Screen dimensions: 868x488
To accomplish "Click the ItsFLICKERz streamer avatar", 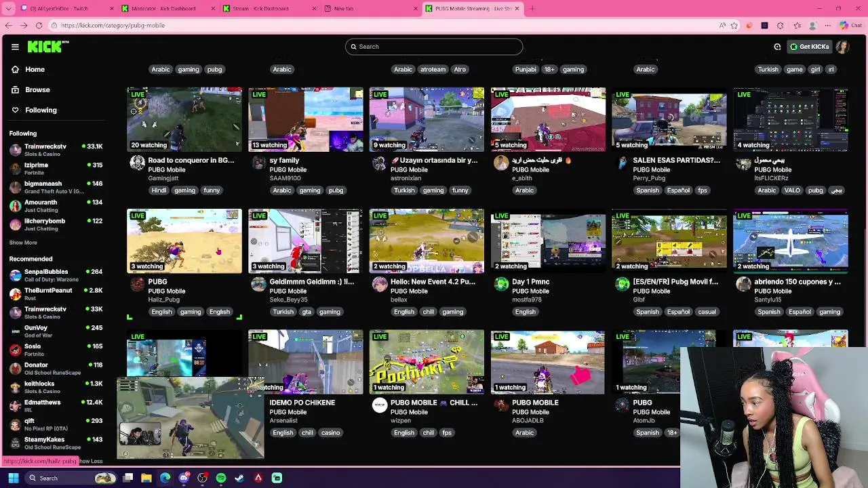I will click(744, 163).
